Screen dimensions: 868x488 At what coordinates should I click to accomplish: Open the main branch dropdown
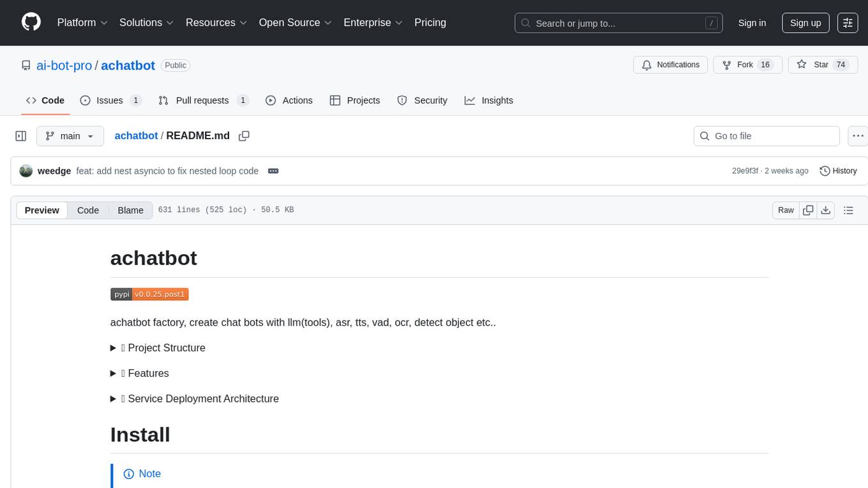click(70, 136)
